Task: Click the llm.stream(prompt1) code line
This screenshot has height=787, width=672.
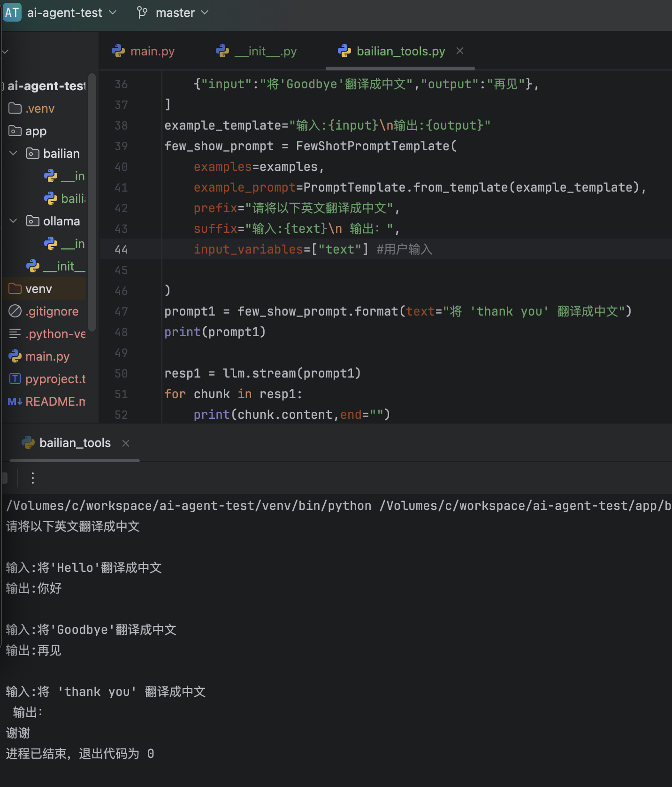Action: click(262, 373)
